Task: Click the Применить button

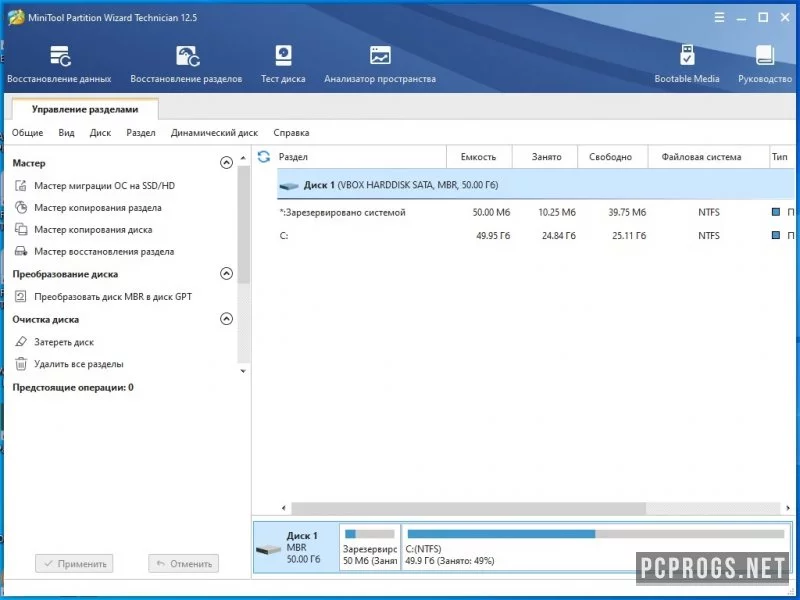Action: 74,564
